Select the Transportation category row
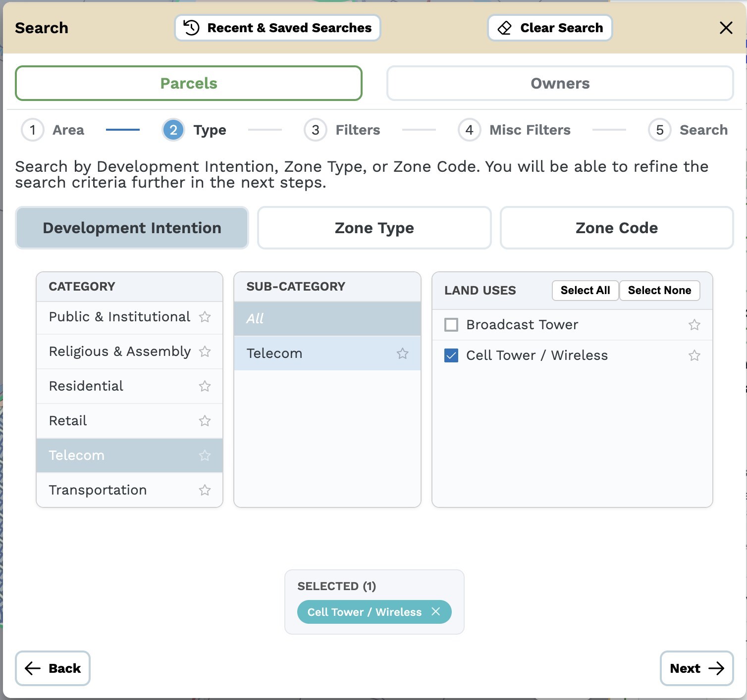 (x=98, y=490)
